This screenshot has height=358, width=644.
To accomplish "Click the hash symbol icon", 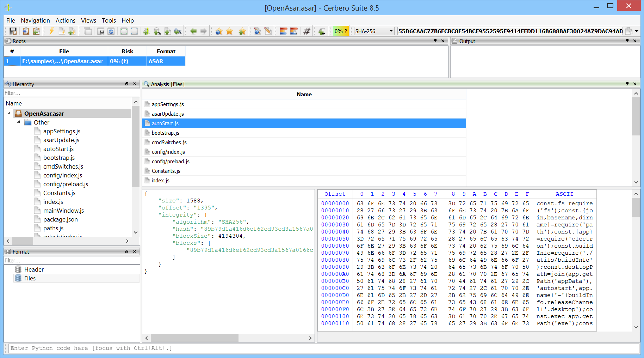I will point(307,31).
